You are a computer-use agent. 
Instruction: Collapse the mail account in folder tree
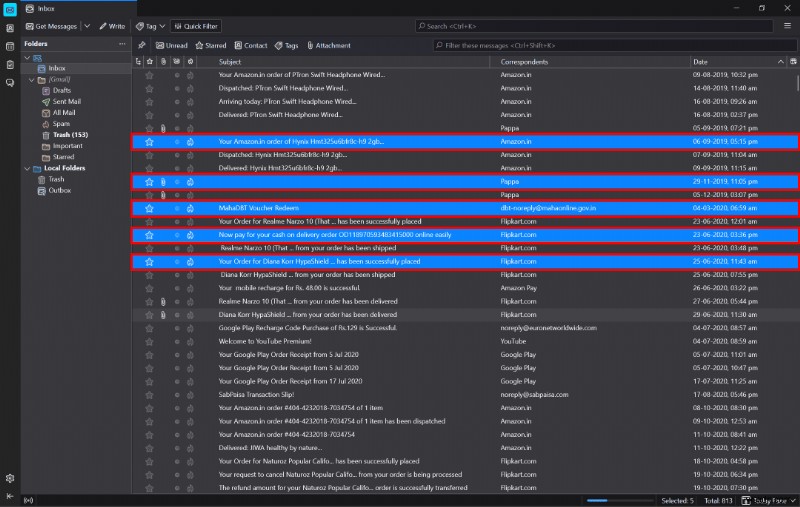[x=27, y=58]
